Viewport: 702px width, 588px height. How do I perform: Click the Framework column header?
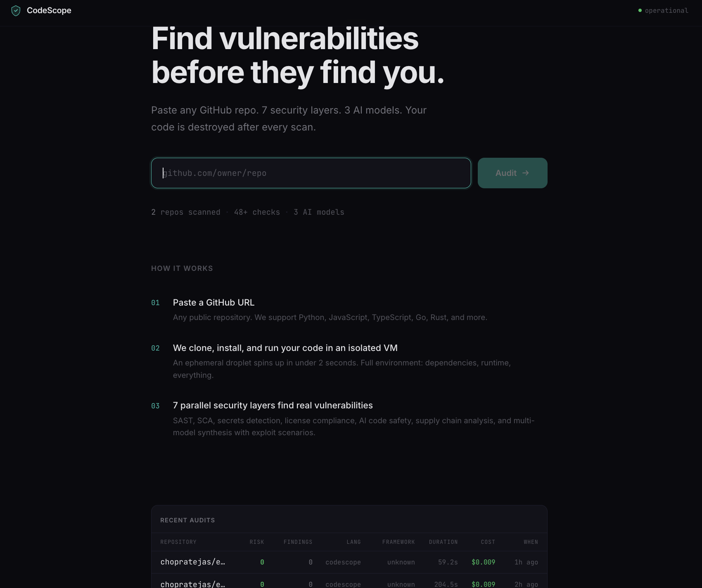pos(398,542)
